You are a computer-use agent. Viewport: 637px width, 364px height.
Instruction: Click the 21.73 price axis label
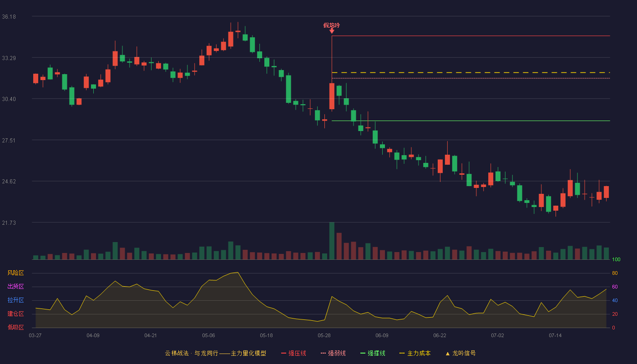coord(9,223)
